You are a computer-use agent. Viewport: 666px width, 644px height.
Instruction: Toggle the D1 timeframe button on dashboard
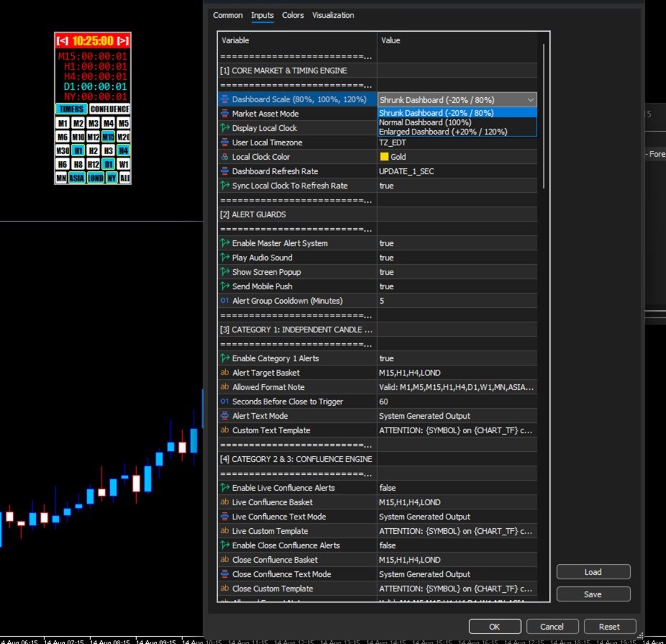[x=108, y=164]
